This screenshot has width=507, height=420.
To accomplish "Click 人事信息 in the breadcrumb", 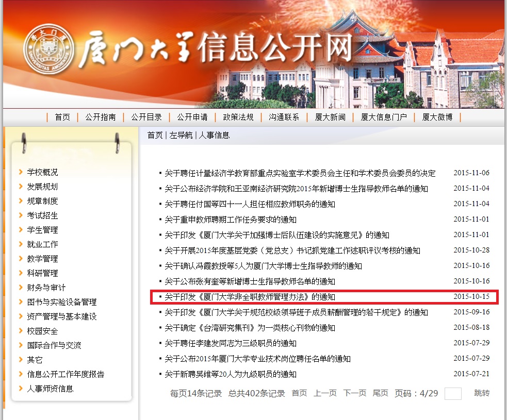I will click(x=214, y=135).
